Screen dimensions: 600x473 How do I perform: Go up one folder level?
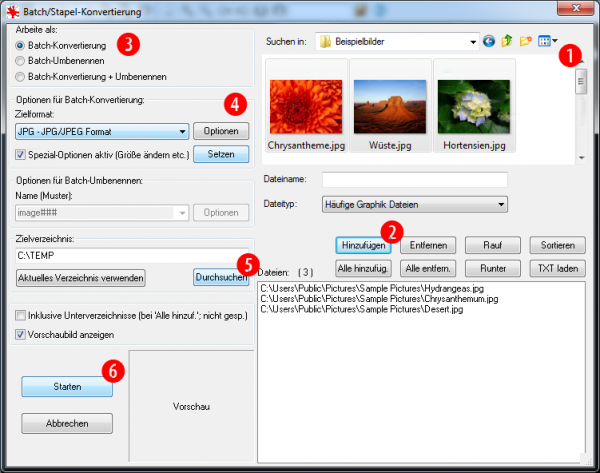pyautogui.click(x=507, y=42)
